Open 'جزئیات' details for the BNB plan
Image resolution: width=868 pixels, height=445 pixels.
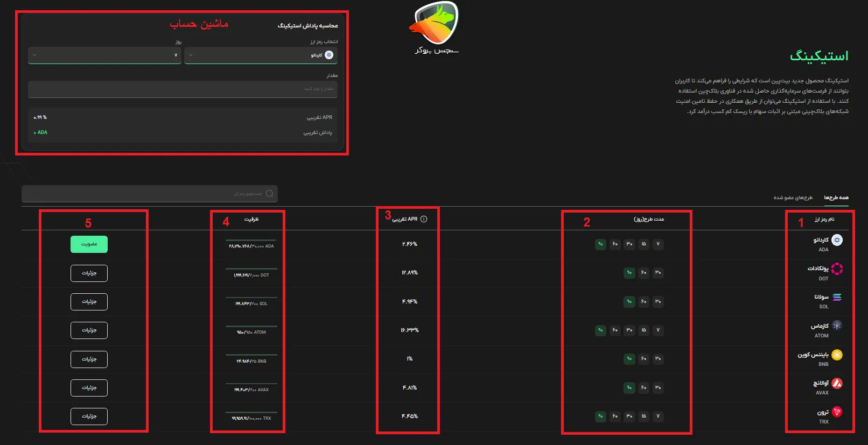[89, 359]
